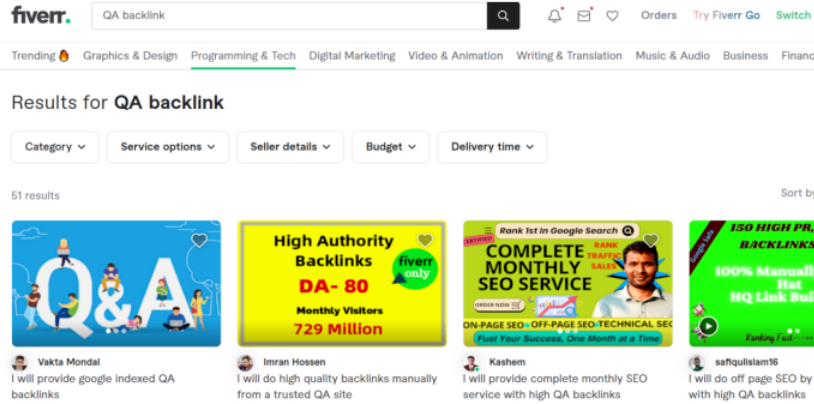Favorite the Vakta Mondal gig with heart
This screenshot has width=814, height=404.
coord(199,240)
